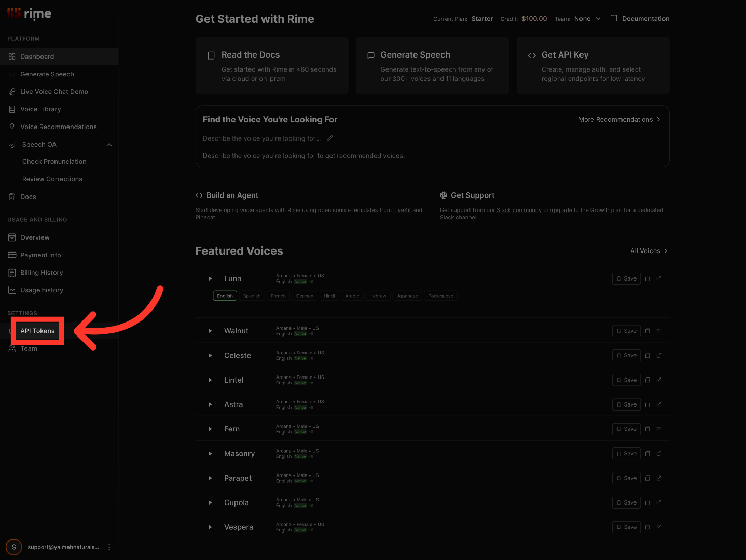Open Live Voice Chat Demo

coord(59,92)
